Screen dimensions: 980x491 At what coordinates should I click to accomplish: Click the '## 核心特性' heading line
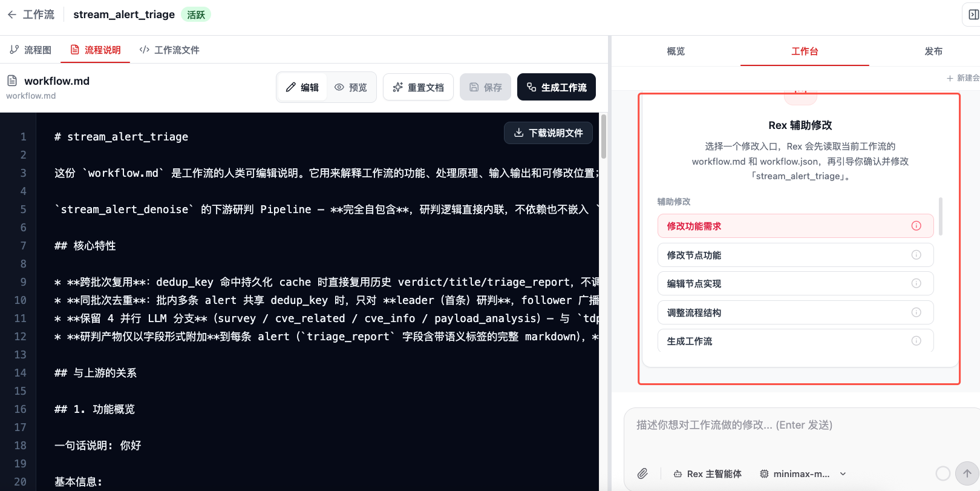85,246
